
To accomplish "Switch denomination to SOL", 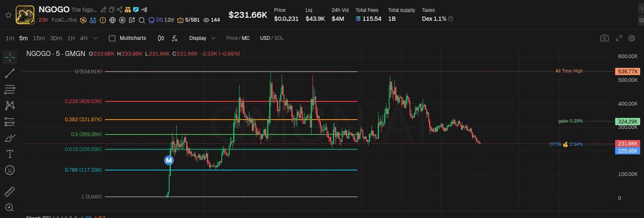I will pos(279,38).
